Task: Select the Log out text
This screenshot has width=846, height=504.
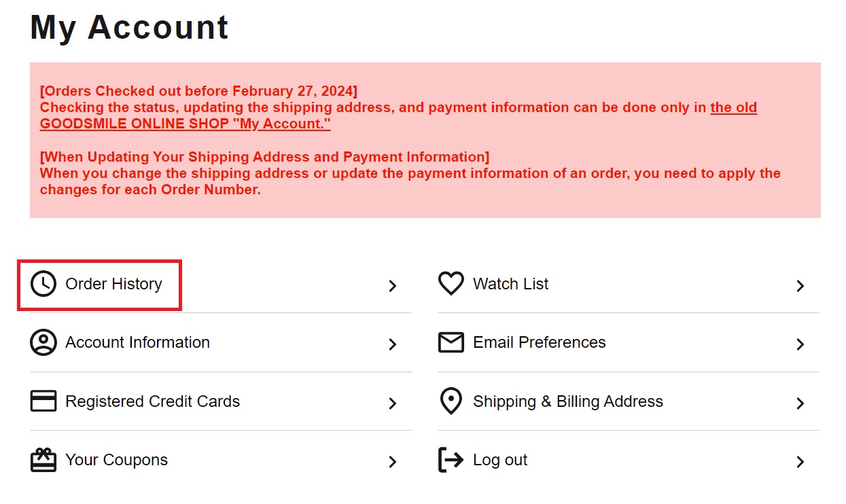Action: pos(500,460)
